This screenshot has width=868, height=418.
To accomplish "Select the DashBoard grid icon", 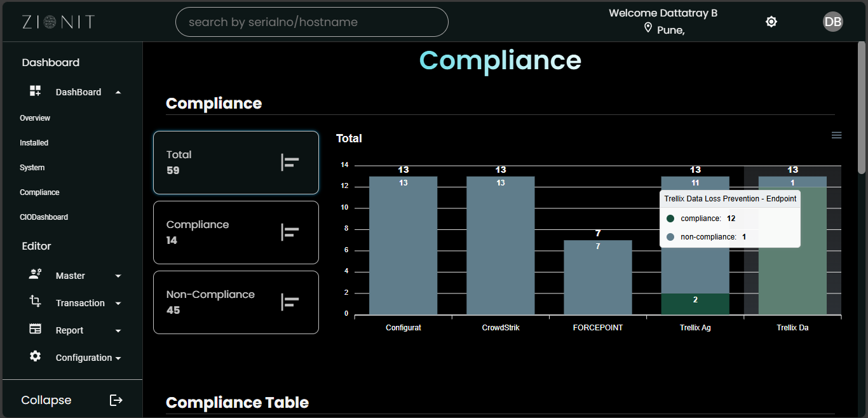I will point(35,91).
